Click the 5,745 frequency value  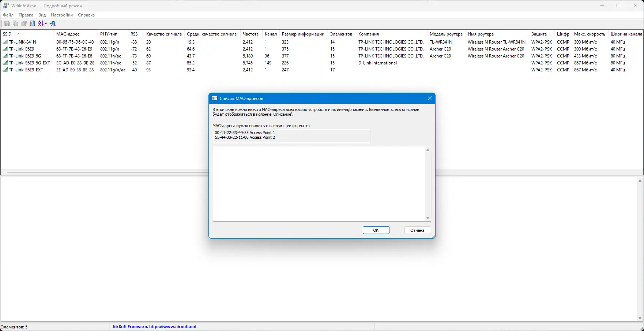point(248,63)
